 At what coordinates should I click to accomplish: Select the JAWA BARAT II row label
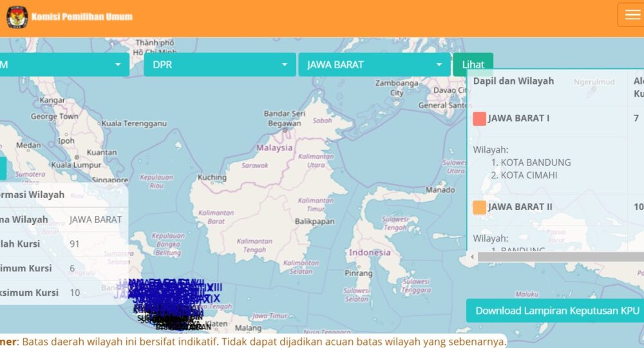coord(520,208)
